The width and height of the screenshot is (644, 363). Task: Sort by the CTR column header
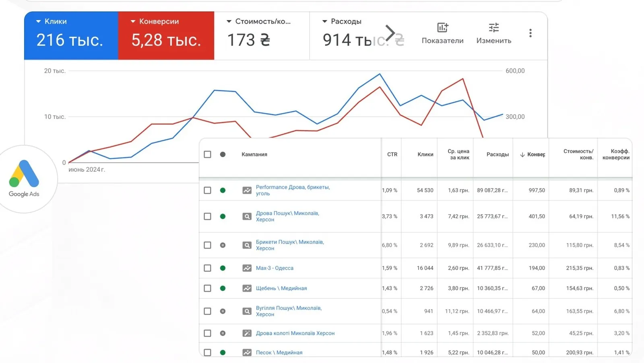392,154
